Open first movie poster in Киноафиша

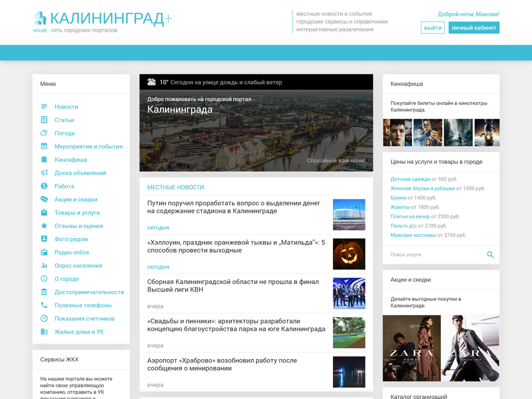tap(397, 132)
